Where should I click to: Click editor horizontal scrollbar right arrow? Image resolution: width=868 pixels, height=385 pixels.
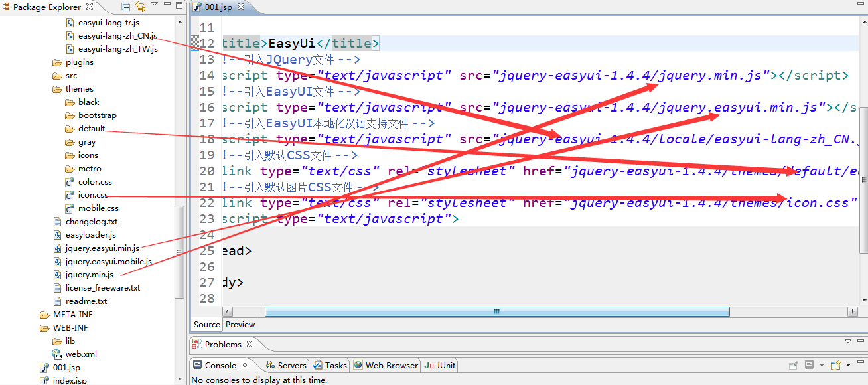[853, 311]
